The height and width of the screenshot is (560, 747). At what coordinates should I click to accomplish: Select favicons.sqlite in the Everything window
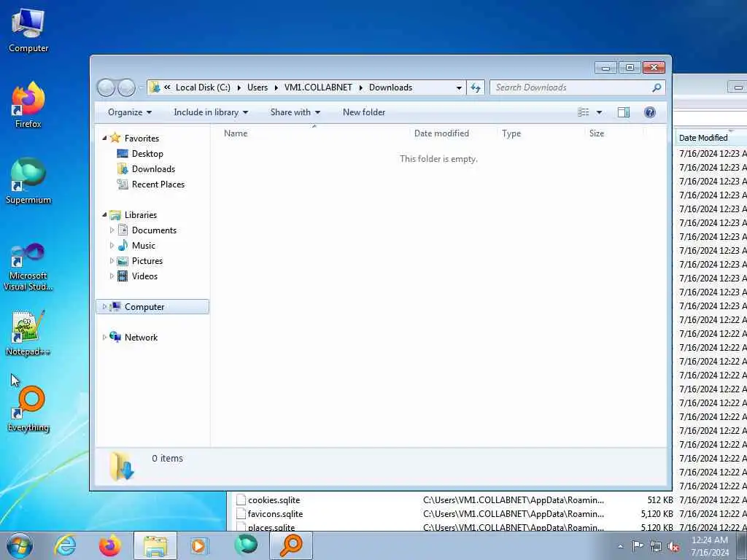coord(275,514)
